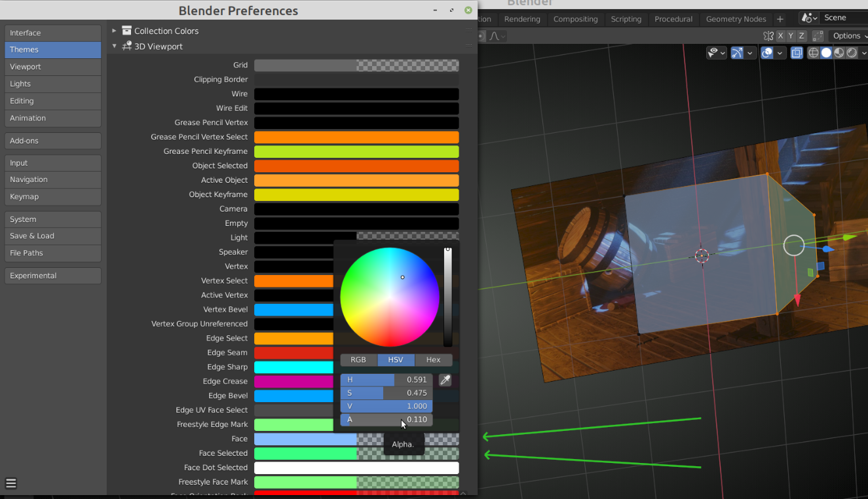This screenshot has width=868, height=499.
Task: Open the object visibility dropdown arrow
Action: click(723, 53)
